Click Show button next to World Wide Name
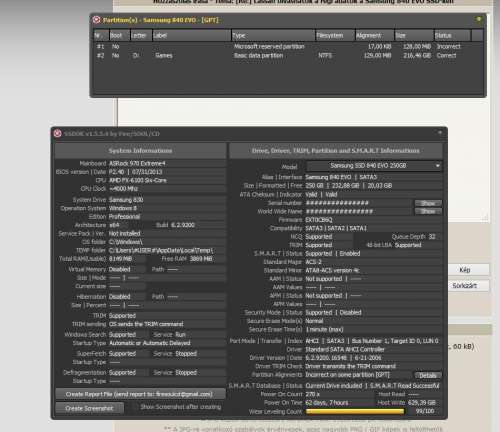This screenshot has width=500, height=432. pyautogui.click(x=428, y=211)
